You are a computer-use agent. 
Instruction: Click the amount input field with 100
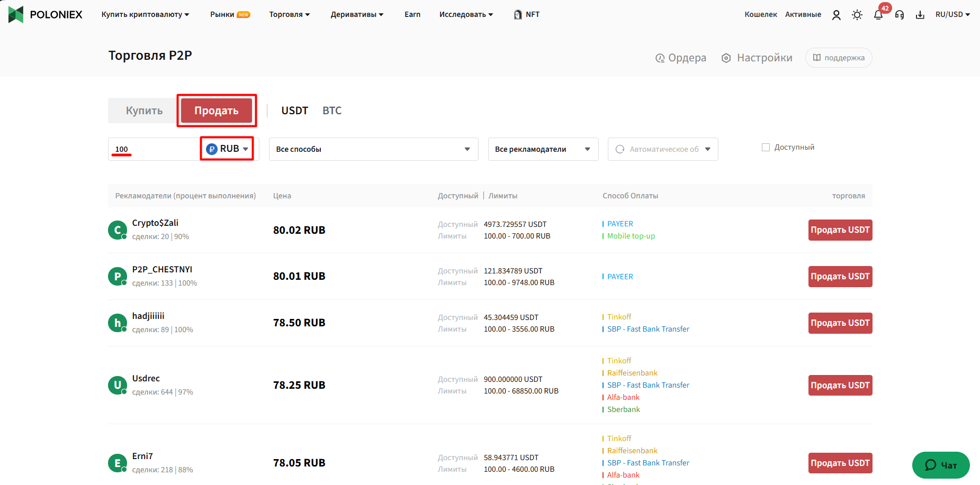154,149
